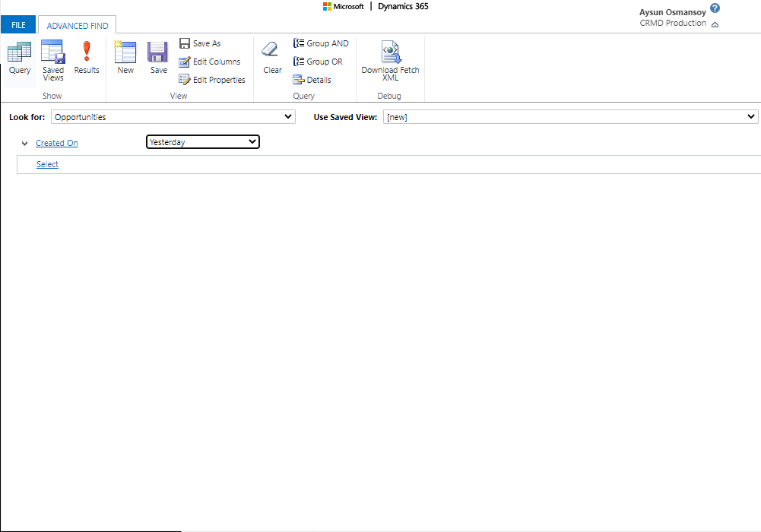Image resolution: width=761 pixels, height=532 pixels.
Task: Open the Yesterday operator dropdown
Action: click(203, 142)
